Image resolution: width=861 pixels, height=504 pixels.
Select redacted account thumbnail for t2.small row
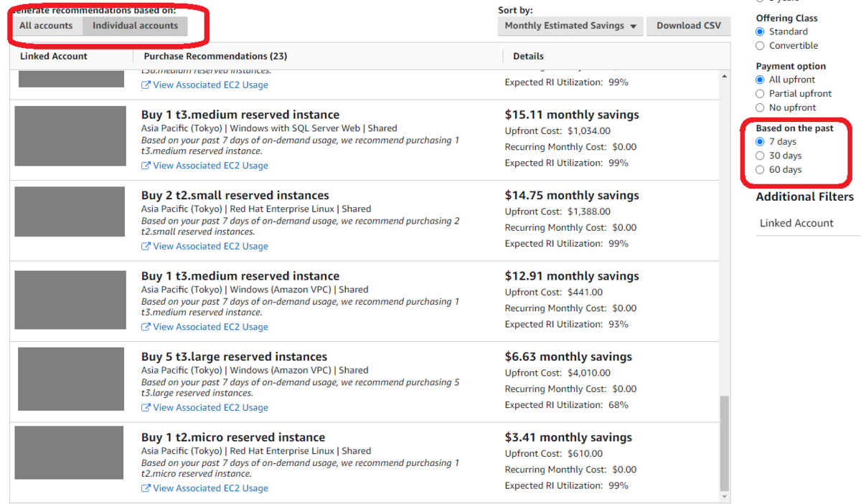point(70,211)
